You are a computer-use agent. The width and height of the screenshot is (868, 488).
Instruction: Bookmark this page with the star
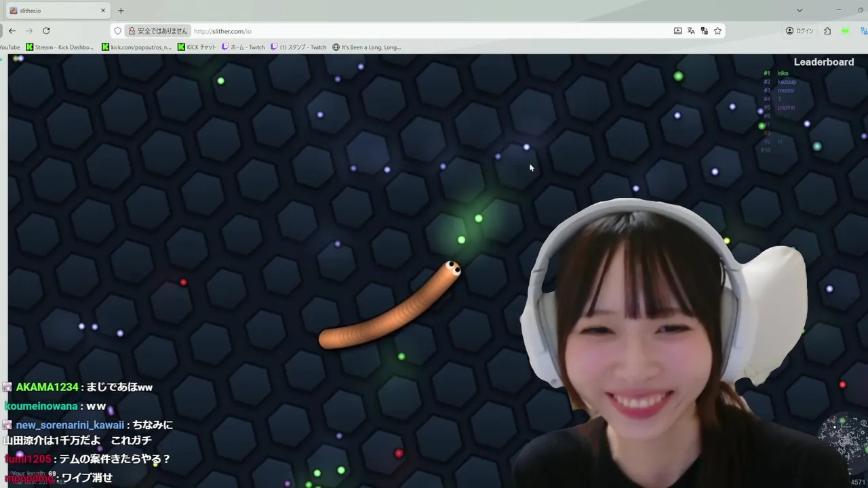click(717, 31)
